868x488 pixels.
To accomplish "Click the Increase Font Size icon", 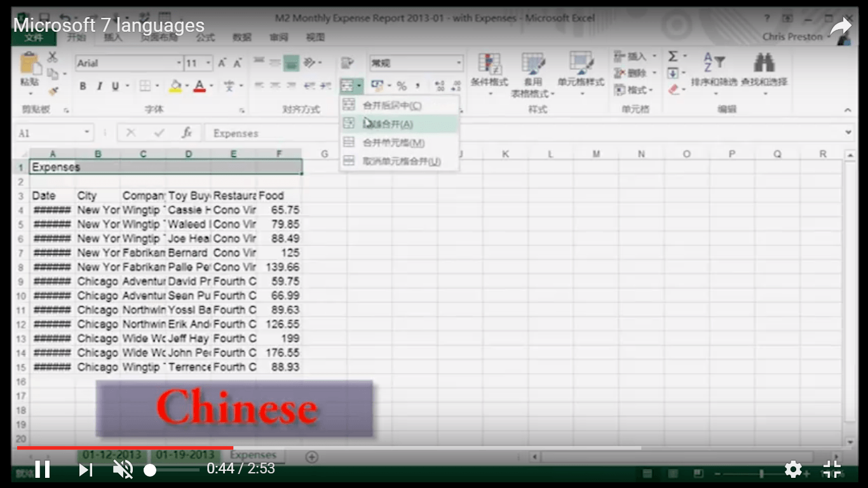I will [x=222, y=64].
